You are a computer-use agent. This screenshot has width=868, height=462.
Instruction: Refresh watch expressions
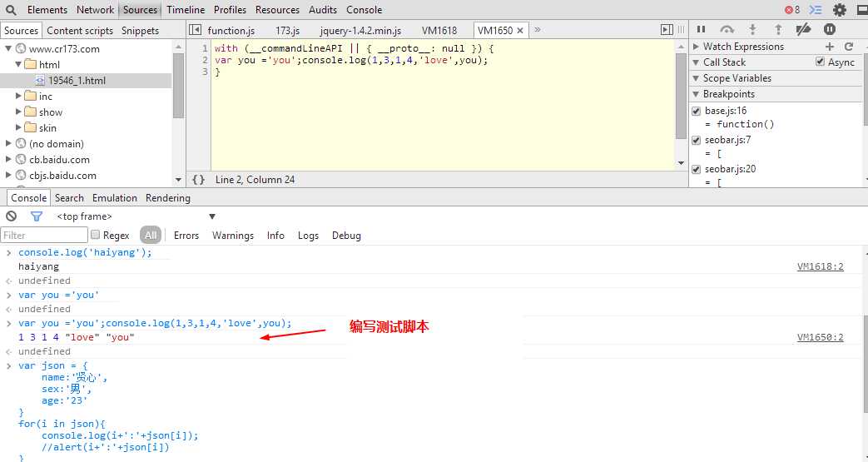(849, 47)
